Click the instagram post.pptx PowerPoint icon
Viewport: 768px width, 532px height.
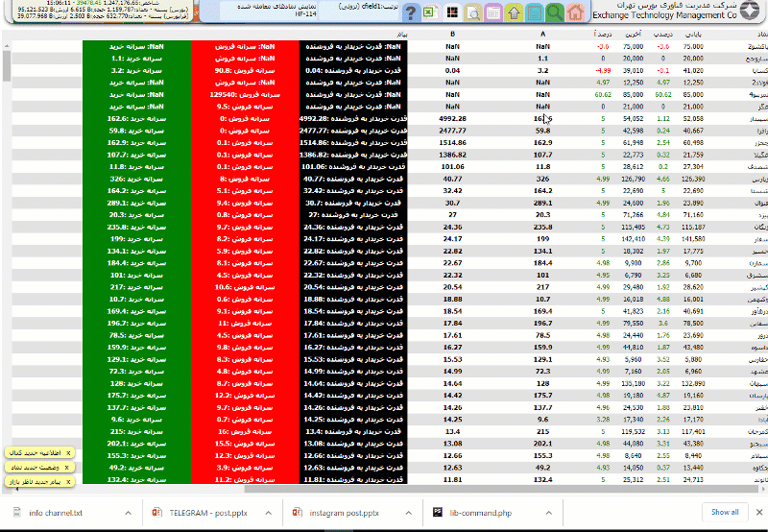click(298, 513)
